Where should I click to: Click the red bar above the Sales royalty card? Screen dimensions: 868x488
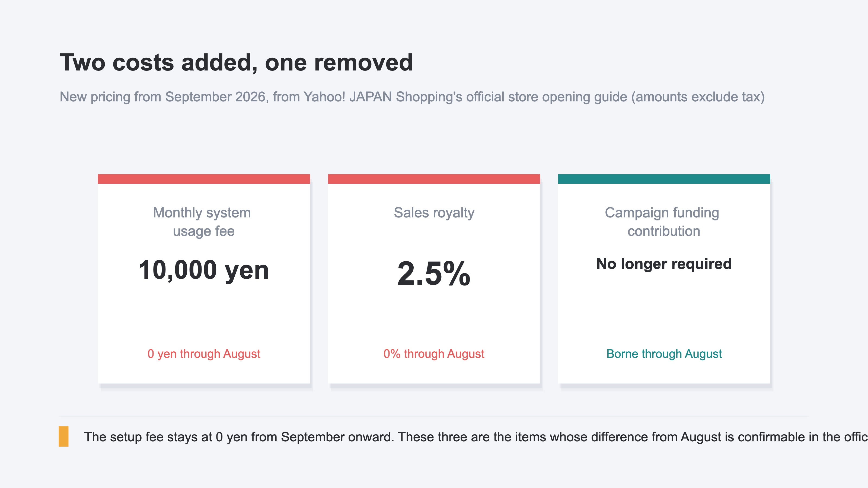434,179
